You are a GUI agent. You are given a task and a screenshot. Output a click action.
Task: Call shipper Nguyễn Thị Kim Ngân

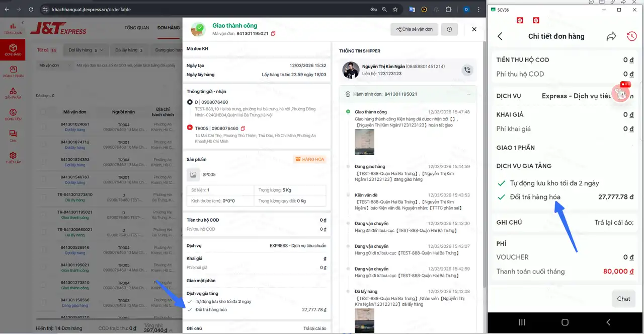(x=467, y=71)
